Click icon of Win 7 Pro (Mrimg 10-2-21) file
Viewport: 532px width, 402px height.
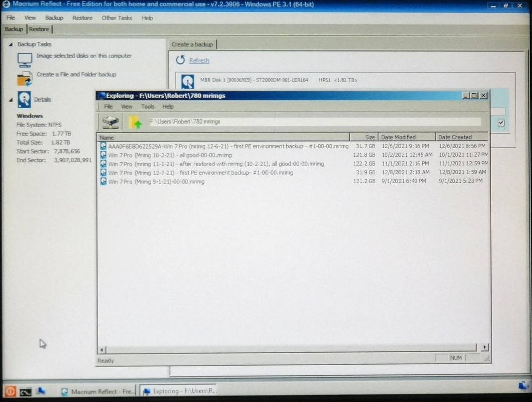coord(103,155)
